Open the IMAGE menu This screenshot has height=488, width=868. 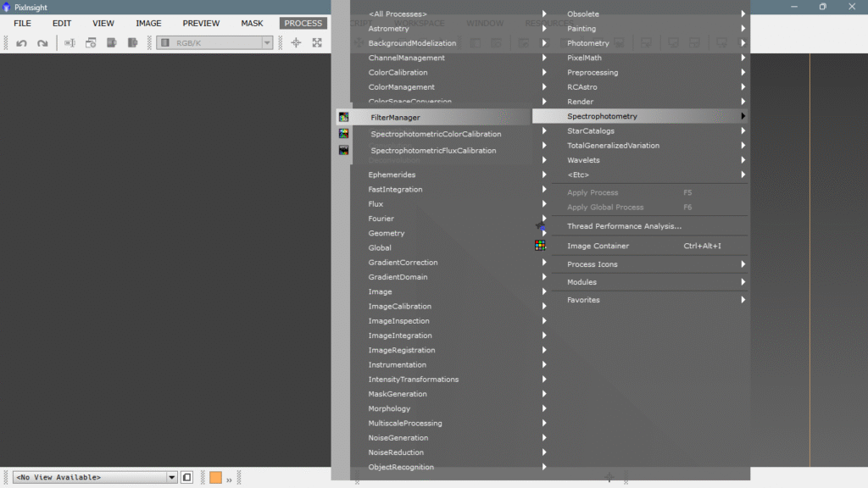pyautogui.click(x=148, y=23)
